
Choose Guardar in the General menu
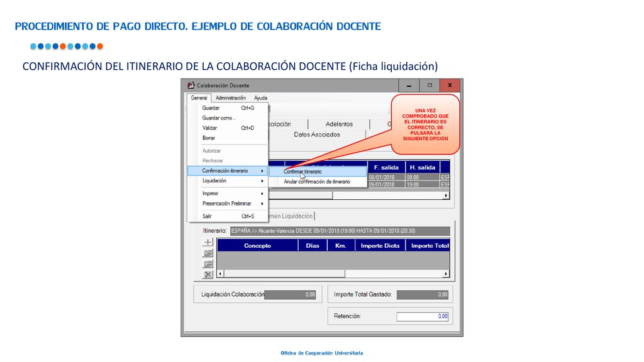pos(228,108)
